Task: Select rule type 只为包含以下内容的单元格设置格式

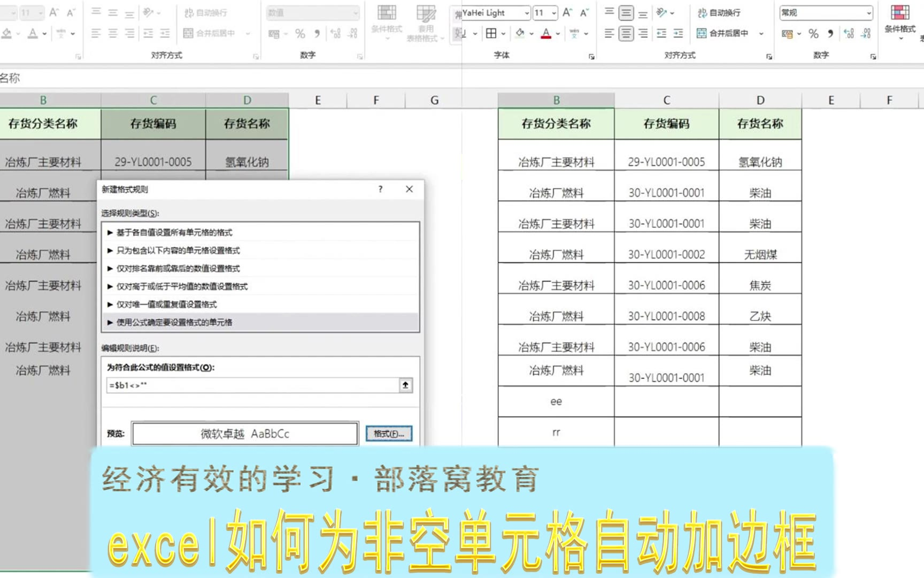Action: click(x=178, y=250)
